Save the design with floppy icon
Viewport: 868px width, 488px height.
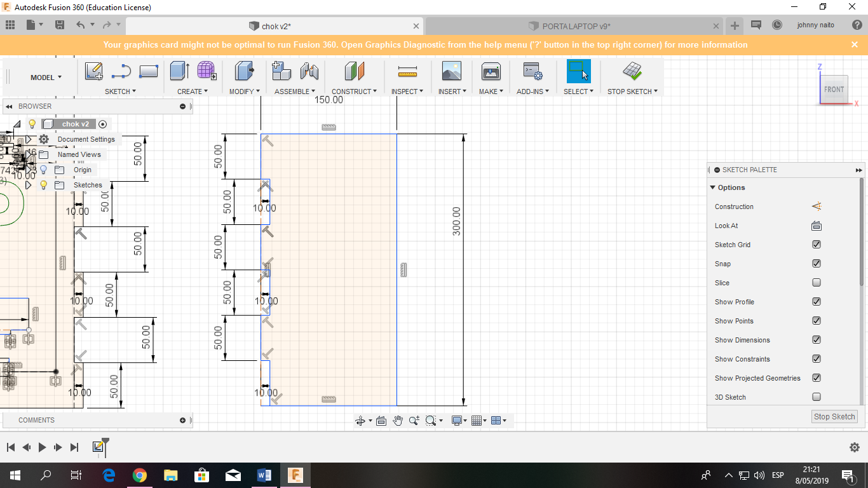coord(60,25)
